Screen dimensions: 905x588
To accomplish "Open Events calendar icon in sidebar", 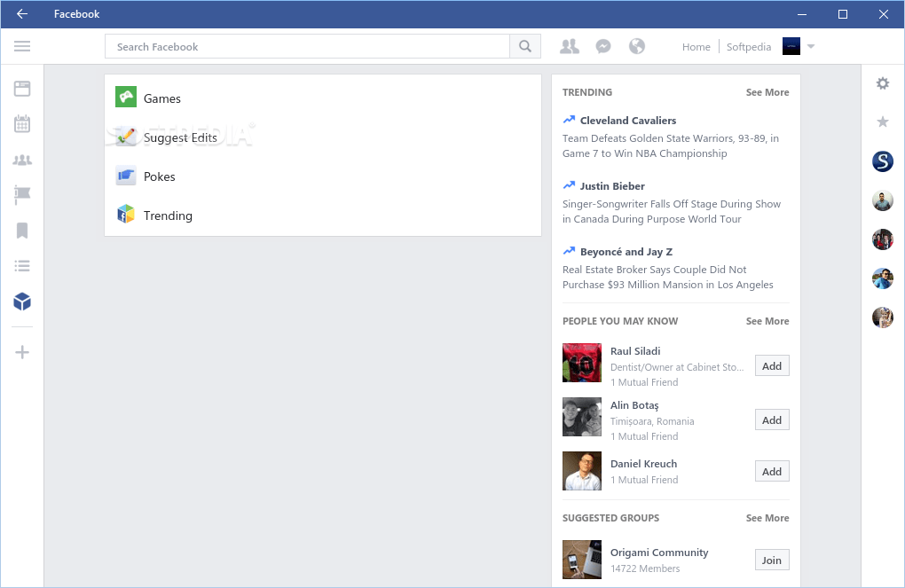I will (x=22, y=123).
